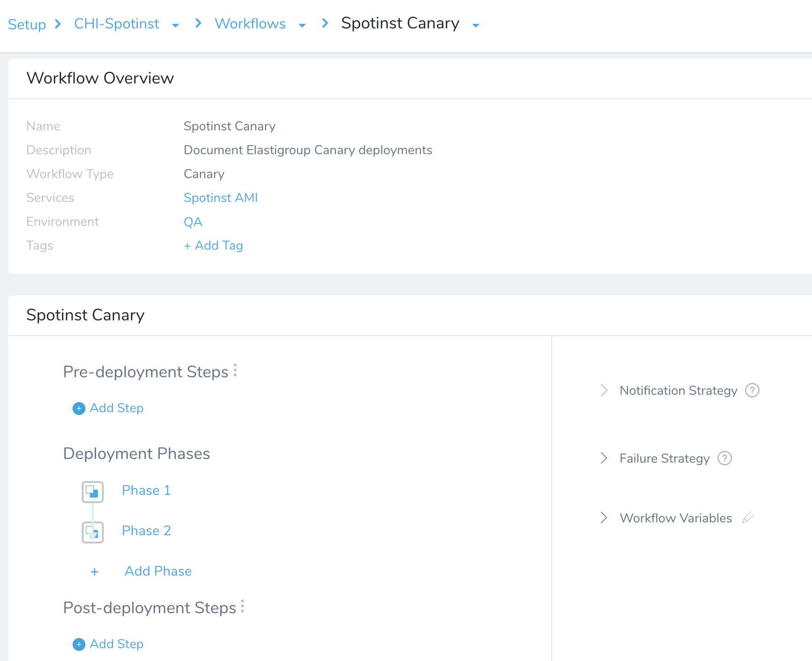Click the Notification Strategy label
Screen dimensions: 812x661
tap(678, 391)
